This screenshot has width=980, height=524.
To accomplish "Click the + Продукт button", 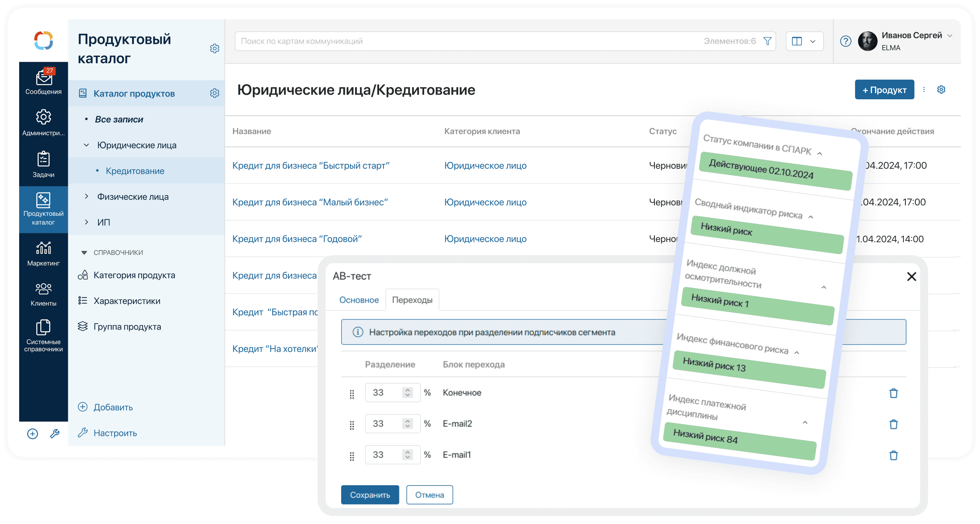I will pyautogui.click(x=884, y=90).
